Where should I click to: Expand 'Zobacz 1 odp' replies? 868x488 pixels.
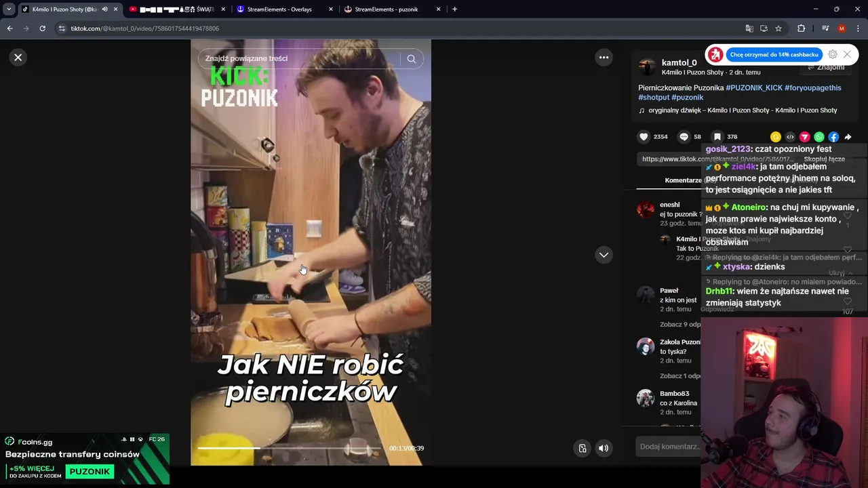pos(680,376)
